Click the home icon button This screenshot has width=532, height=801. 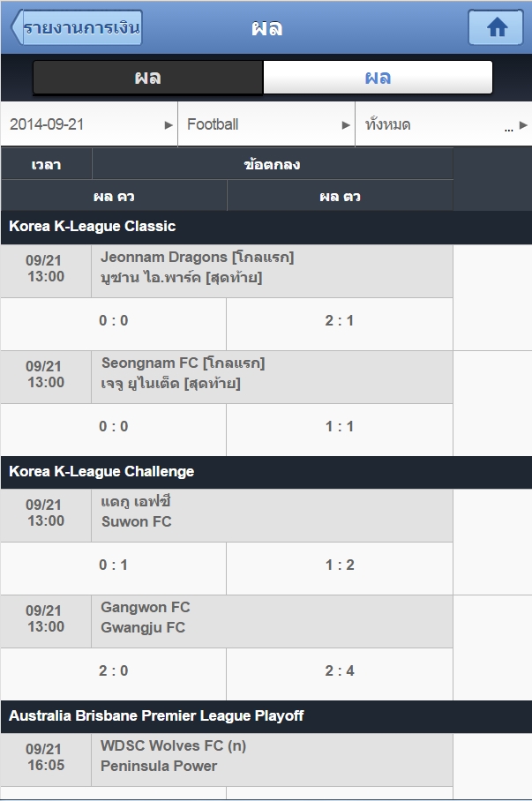496,27
